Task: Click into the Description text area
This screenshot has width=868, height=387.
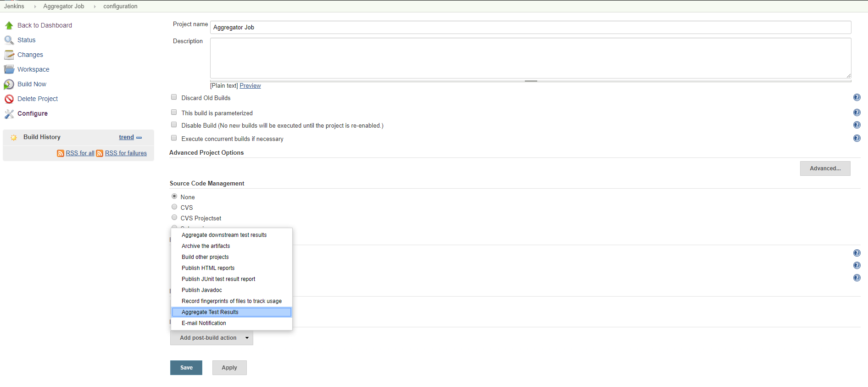Action: click(530, 58)
